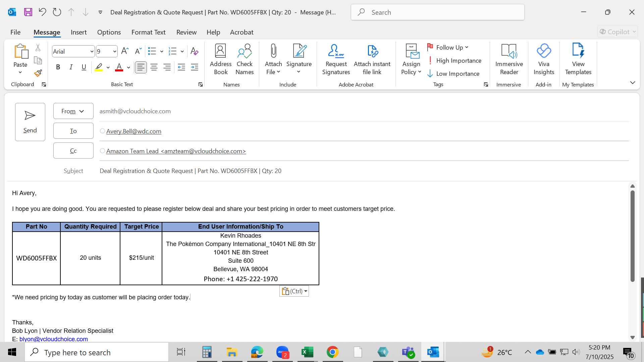
Task: Open the highlight color dropdown arrow
Action: (x=108, y=67)
